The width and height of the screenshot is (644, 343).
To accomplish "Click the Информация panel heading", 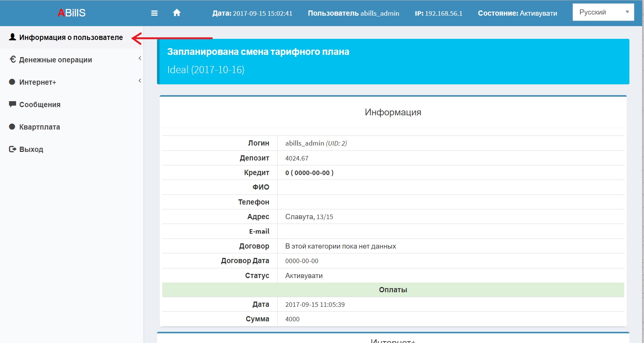I will pos(393,112).
